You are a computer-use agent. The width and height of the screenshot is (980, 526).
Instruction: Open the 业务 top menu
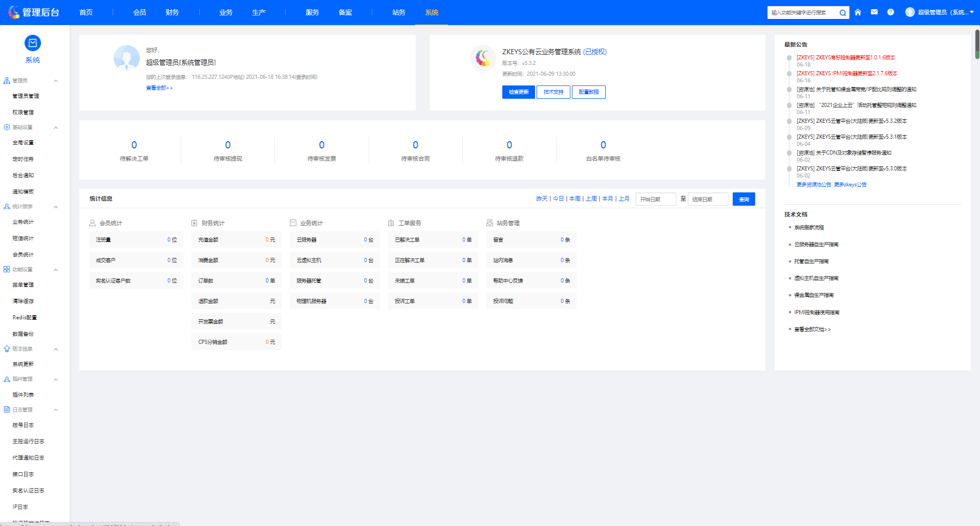226,12
